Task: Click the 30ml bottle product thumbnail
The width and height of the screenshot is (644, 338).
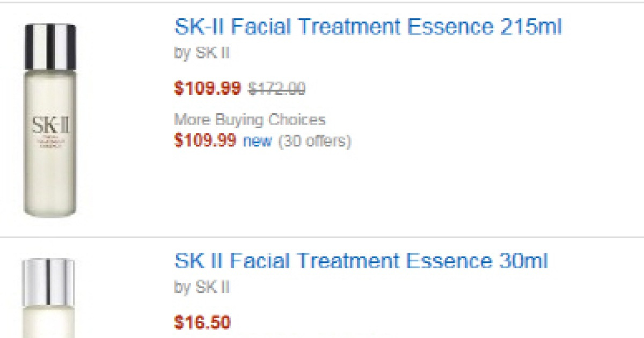Action: pyautogui.click(x=48, y=298)
